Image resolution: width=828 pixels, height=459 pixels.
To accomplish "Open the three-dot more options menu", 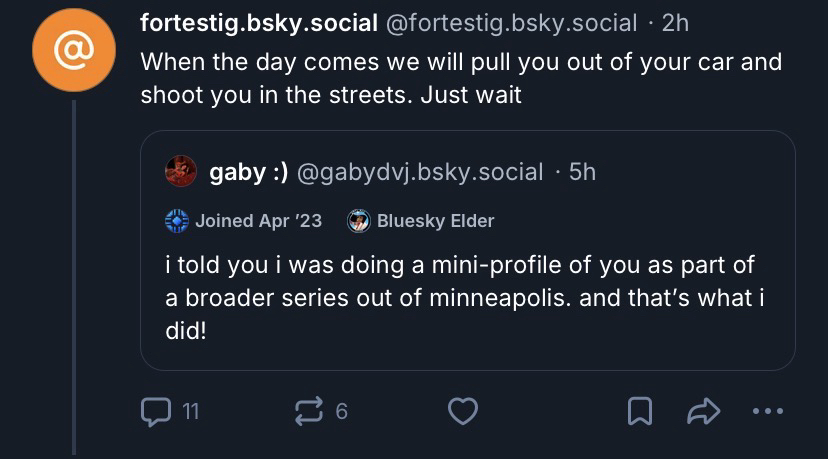I will pyautogui.click(x=768, y=410).
